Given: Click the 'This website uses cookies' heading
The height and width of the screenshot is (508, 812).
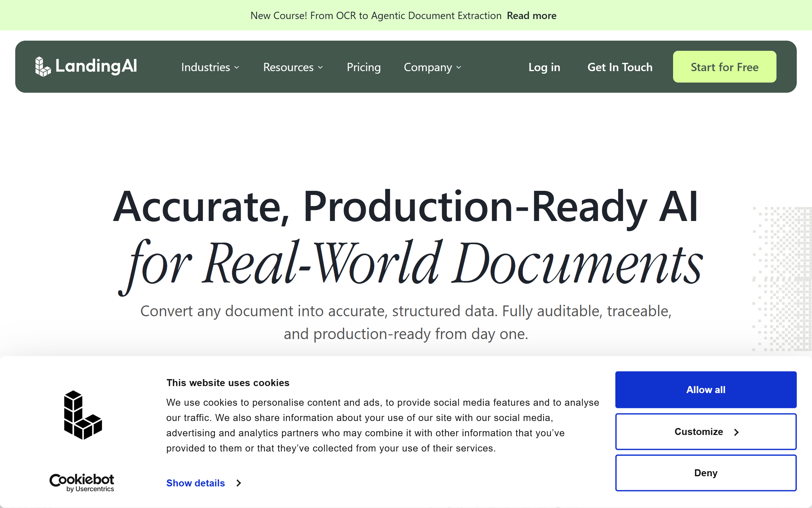Looking at the screenshot, I should coord(228,383).
